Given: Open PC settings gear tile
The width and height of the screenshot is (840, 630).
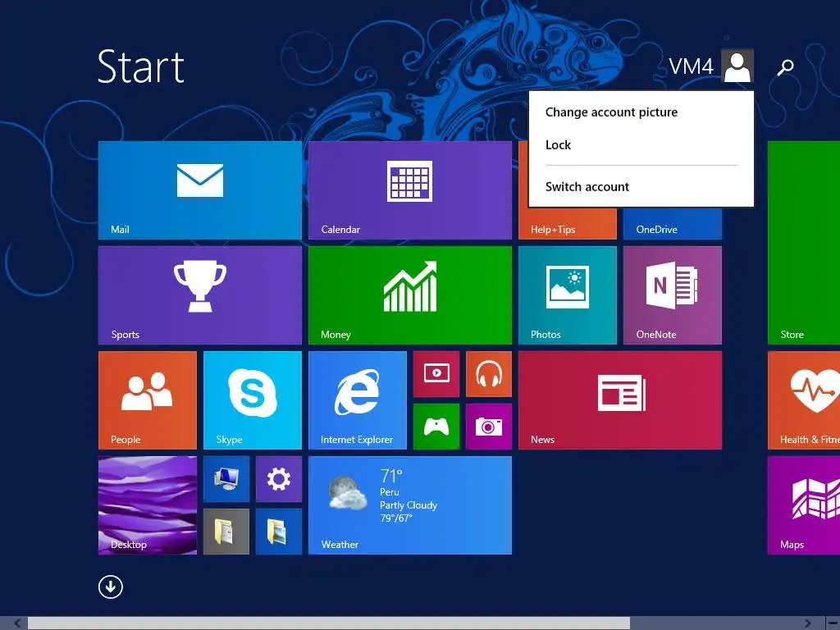Looking at the screenshot, I should (279, 478).
